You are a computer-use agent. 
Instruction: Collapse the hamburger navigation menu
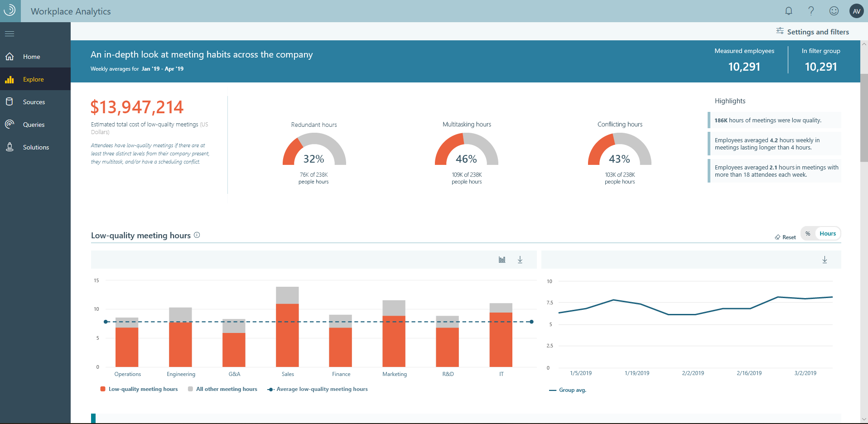coord(10,34)
